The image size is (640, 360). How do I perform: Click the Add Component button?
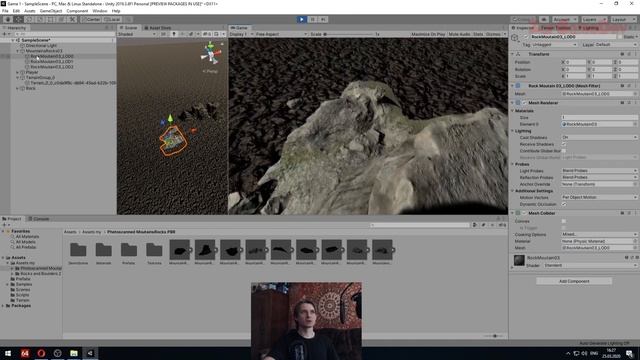pyautogui.click(x=574, y=281)
